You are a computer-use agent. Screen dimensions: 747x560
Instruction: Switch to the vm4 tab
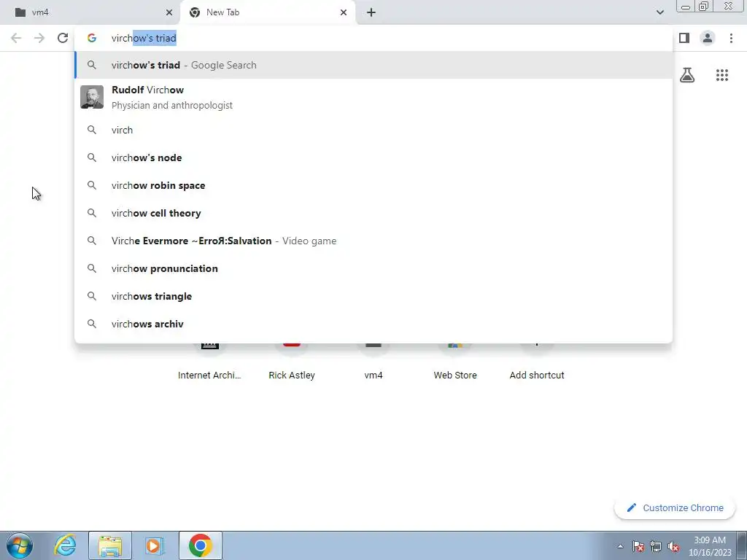(90, 12)
